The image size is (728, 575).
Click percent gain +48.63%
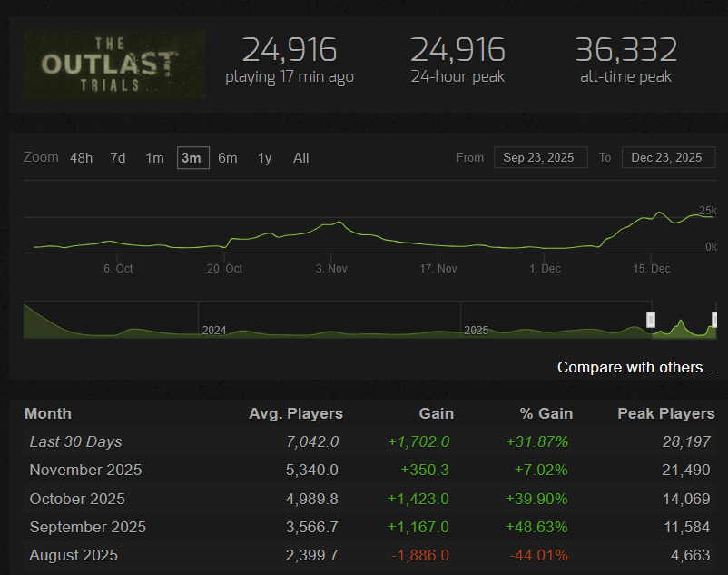click(x=536, y=527)
